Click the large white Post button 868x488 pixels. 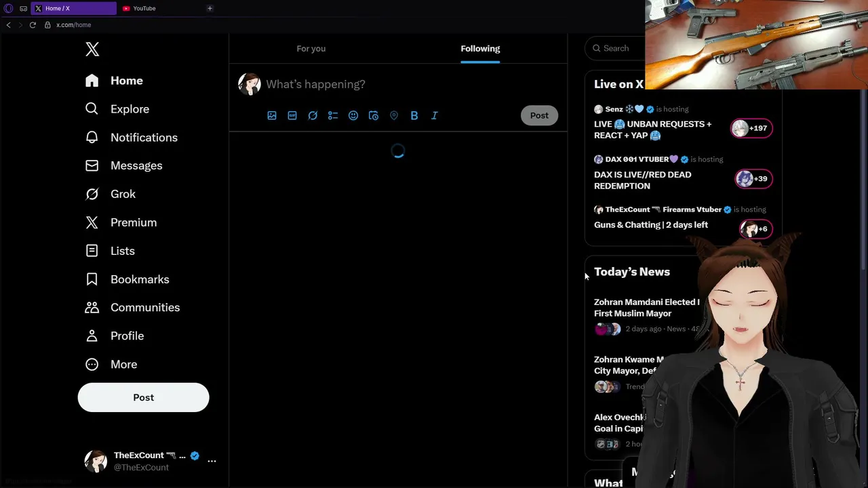coord(143,397)
